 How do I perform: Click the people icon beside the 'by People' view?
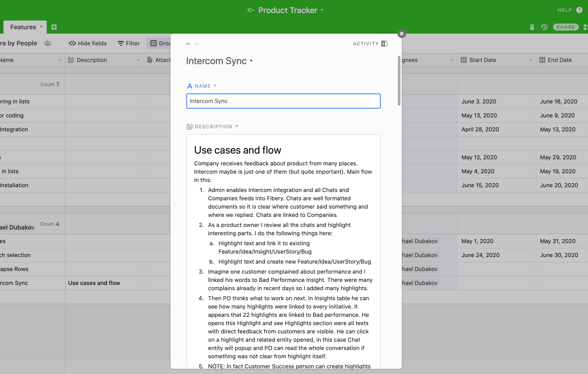pos(48,43)
